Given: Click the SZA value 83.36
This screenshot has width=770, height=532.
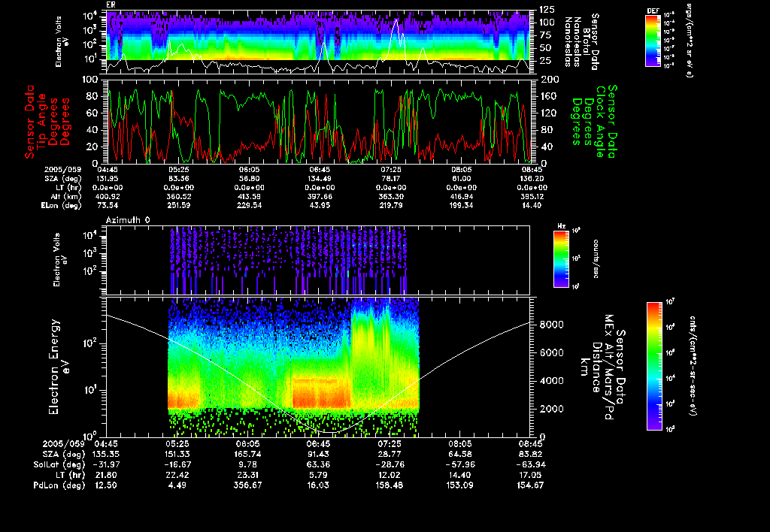Looking at the screenshot, I should [x=179, y=179].
